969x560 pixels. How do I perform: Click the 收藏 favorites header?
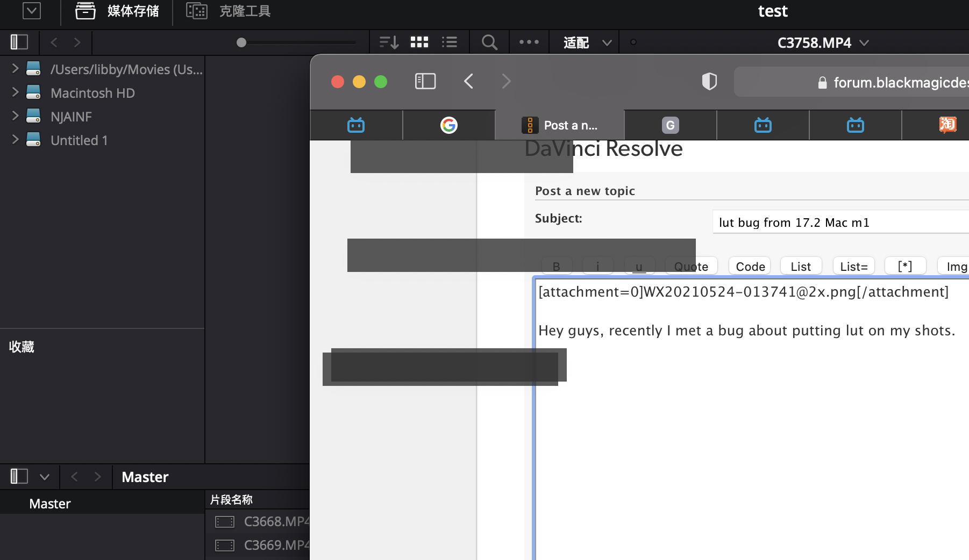[22, 347]
